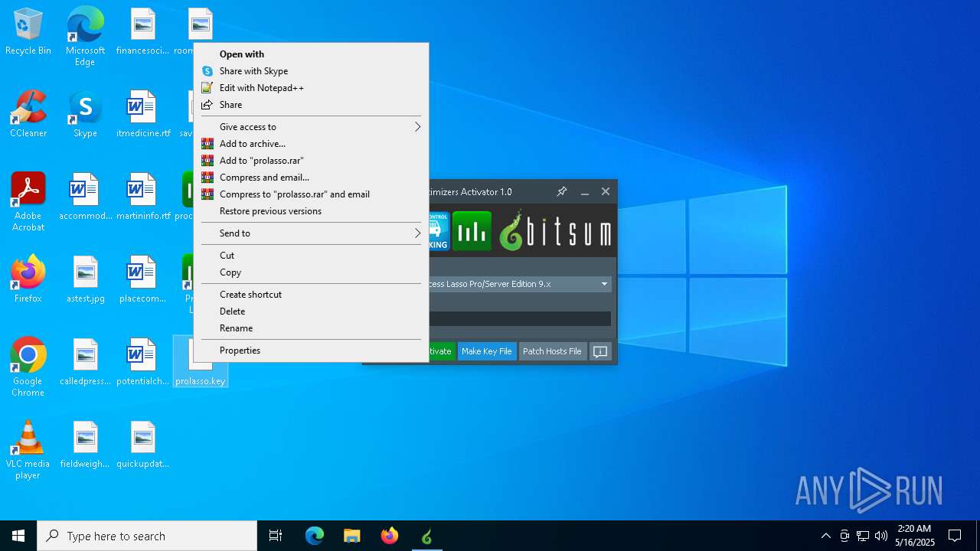This screenshot has height=551, width=980.
Task: Choose Edit with Notepad++
Action: click(311, 88)
